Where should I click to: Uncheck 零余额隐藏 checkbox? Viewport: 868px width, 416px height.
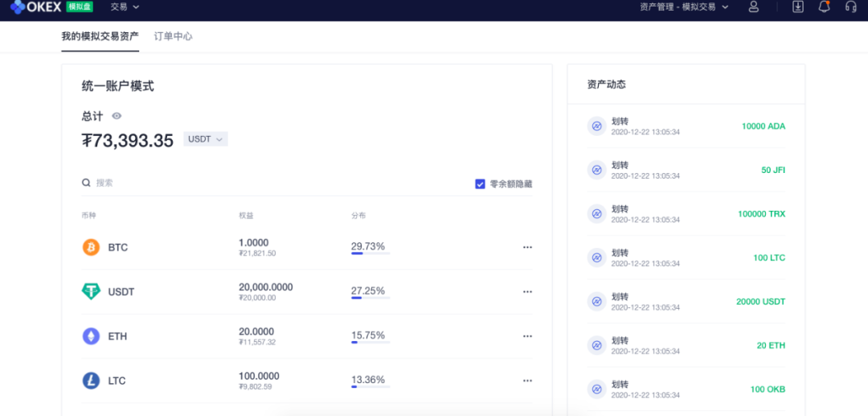coord(480,184)
